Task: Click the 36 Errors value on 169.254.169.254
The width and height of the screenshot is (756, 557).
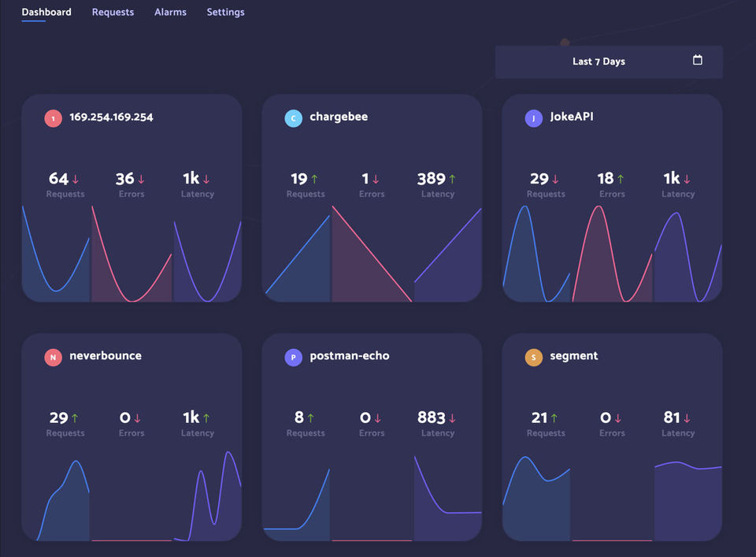Action: (125, 178)
